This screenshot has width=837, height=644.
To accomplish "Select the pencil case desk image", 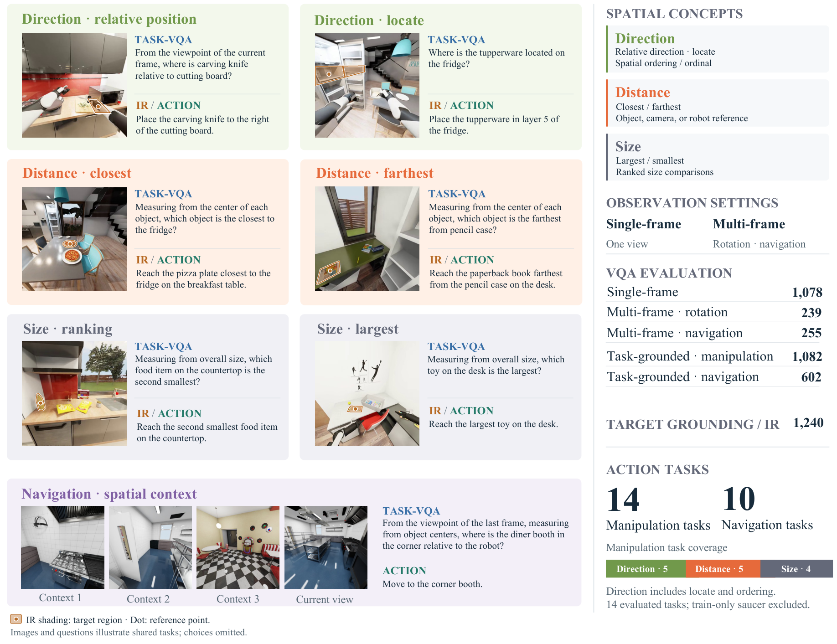I will 367,239.
